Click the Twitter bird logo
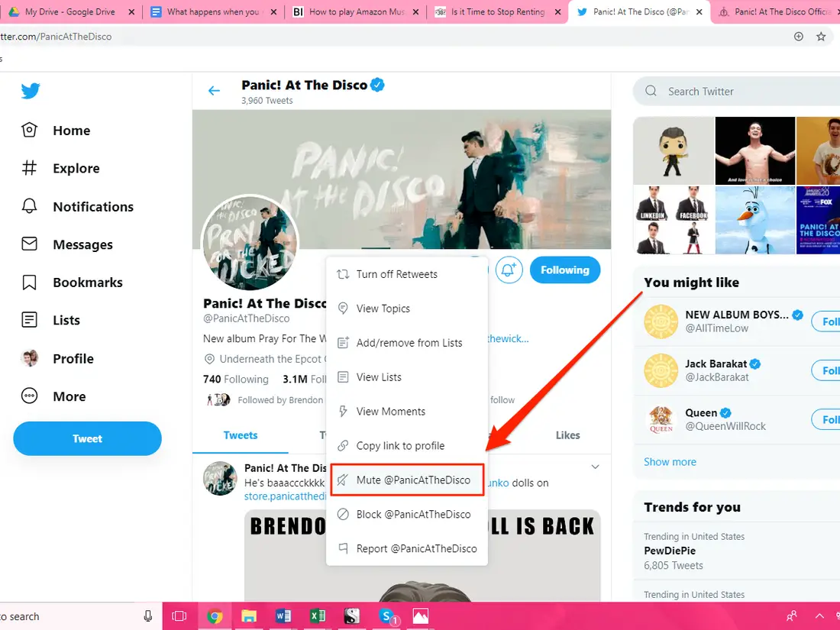This screenshot has height=630, width=840. tap(31, 91)
